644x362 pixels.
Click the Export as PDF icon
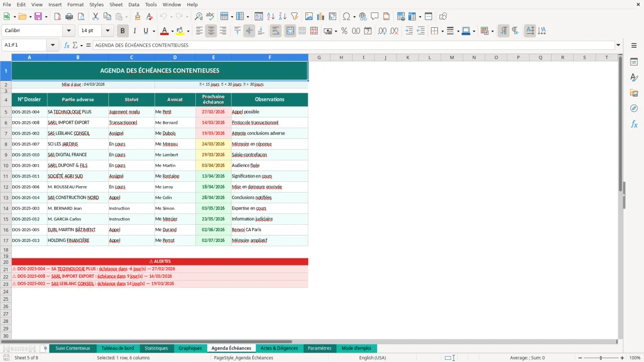pos(57,17)
